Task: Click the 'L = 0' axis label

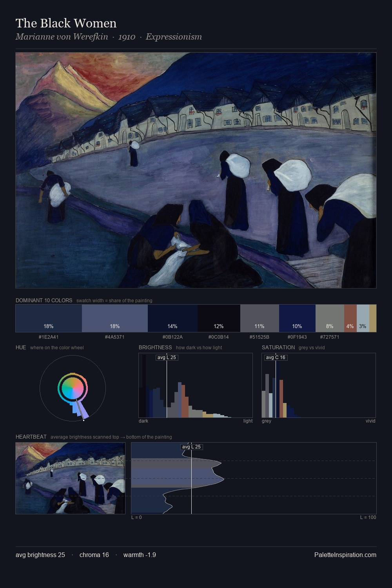Action: click(136, 517)
